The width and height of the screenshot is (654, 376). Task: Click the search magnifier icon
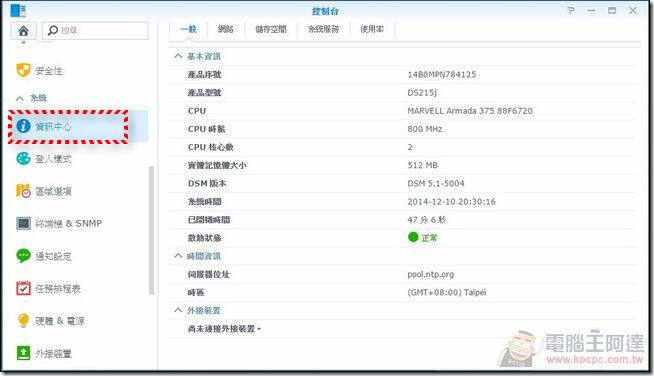53,30
